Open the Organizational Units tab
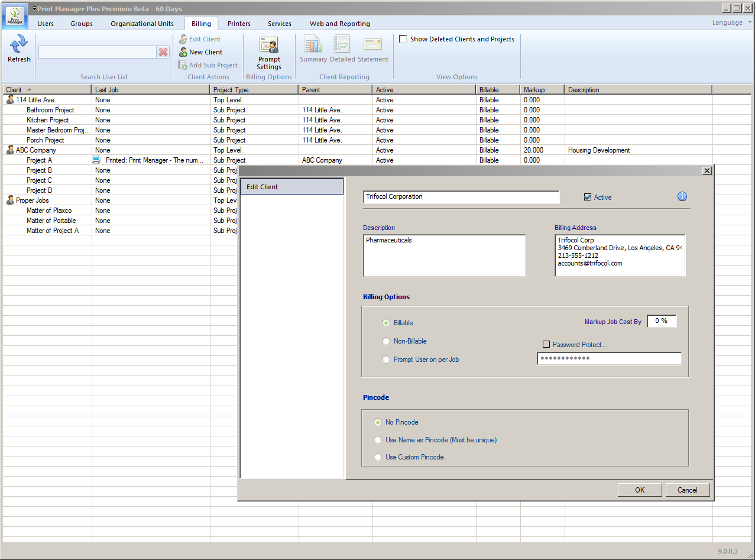Viewport: 755px width, 560px height. (x=142, y=24)
